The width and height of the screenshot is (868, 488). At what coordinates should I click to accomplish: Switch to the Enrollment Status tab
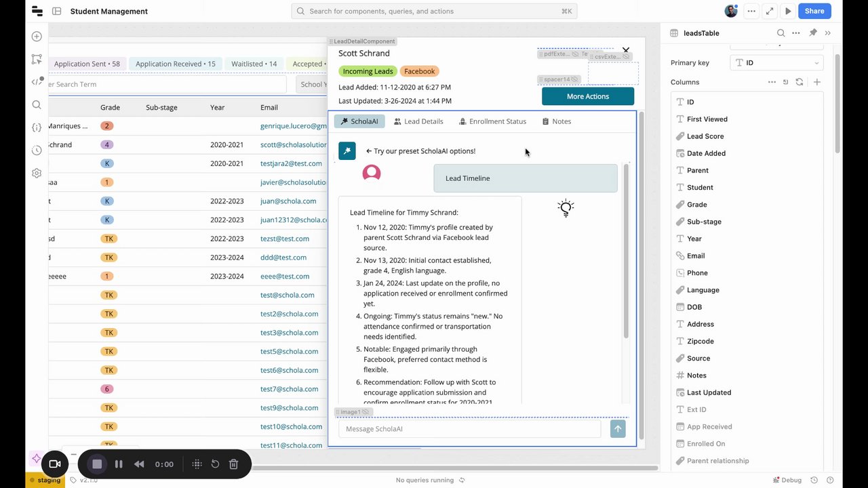pos(492,121)
